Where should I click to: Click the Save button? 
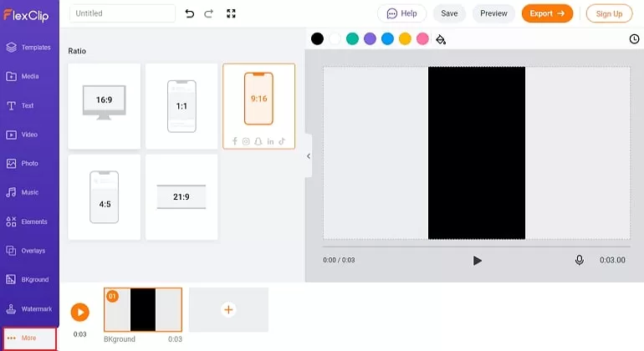tap(449, 13)
